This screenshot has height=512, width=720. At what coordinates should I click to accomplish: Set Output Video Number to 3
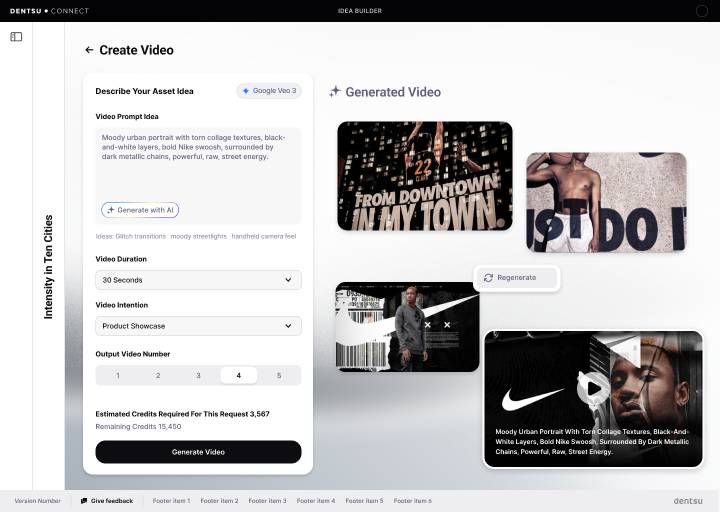click(198, 375)
